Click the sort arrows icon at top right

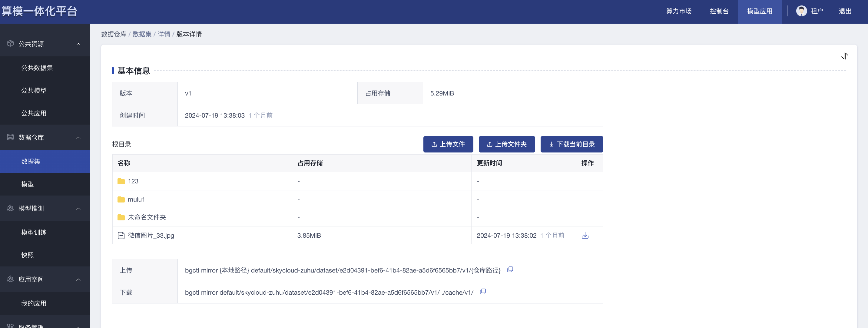tap(844, 56)
